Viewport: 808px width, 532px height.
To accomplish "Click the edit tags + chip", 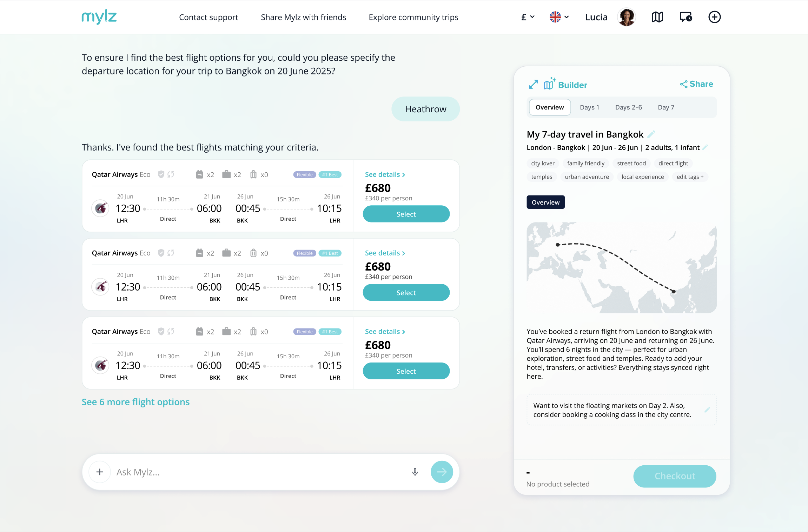I will (690, 177).
